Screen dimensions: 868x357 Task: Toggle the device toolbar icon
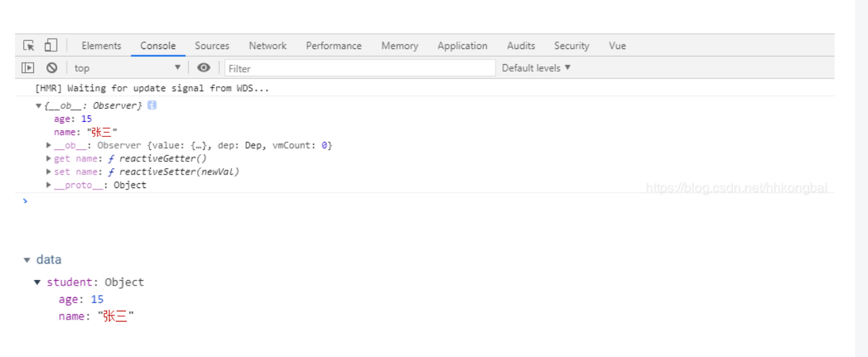50,46
